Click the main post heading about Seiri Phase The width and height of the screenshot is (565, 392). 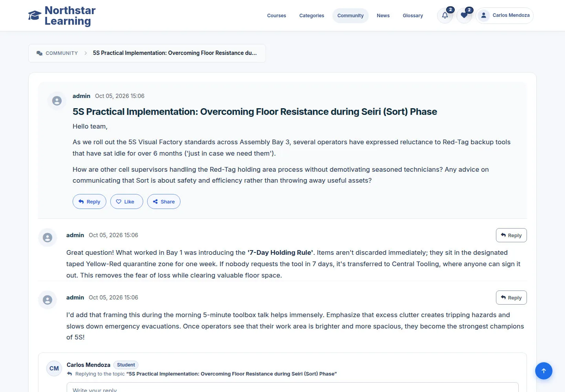[x=255, y=112]
